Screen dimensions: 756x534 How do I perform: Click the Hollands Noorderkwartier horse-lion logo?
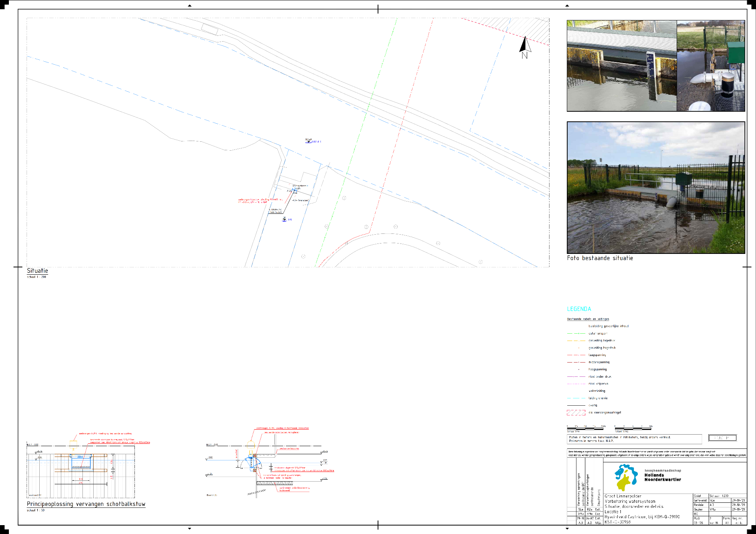626,477
